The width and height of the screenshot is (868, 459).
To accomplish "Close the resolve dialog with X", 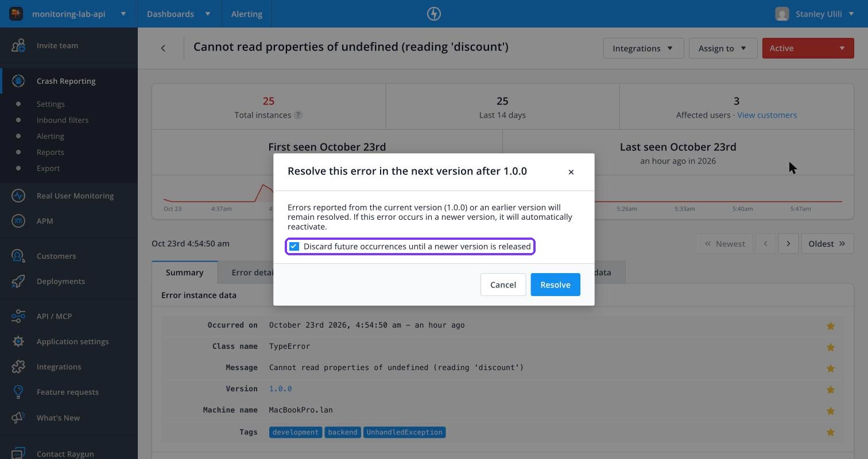I will pos(571,172).
